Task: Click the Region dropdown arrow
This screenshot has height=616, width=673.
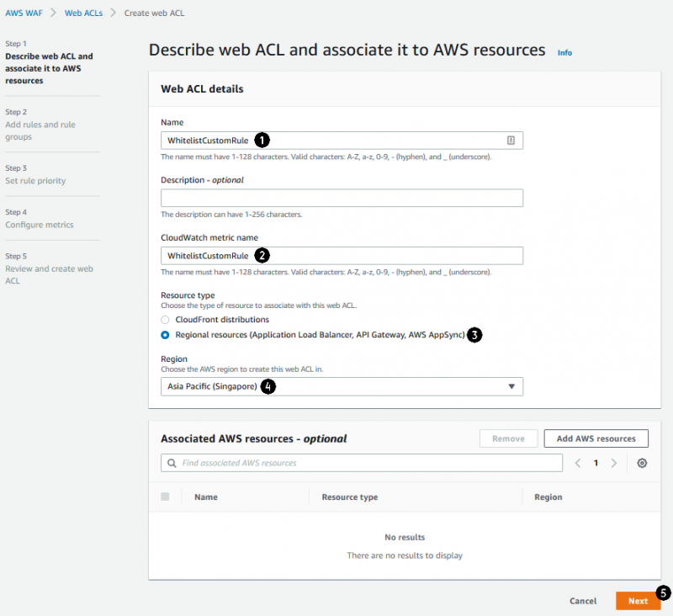Action: (x=511, y=386)
